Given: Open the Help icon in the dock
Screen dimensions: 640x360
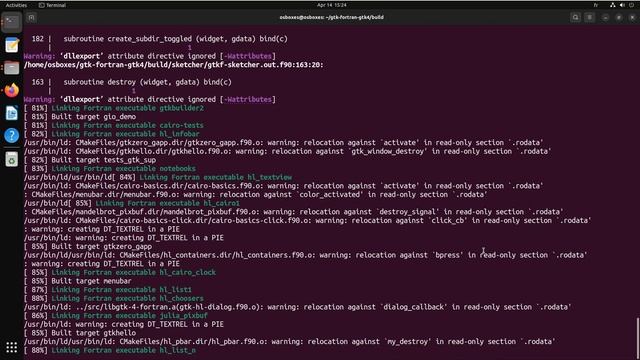Looking at the screenshot, I should [x=11, y=135].
